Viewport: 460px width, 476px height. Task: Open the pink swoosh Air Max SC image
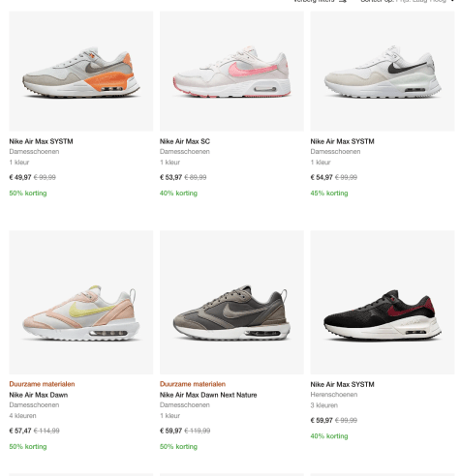(231, 72)
